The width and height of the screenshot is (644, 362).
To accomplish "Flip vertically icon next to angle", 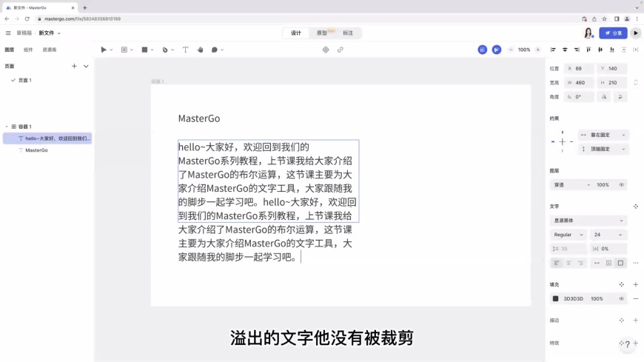I will tap(620, 97).
